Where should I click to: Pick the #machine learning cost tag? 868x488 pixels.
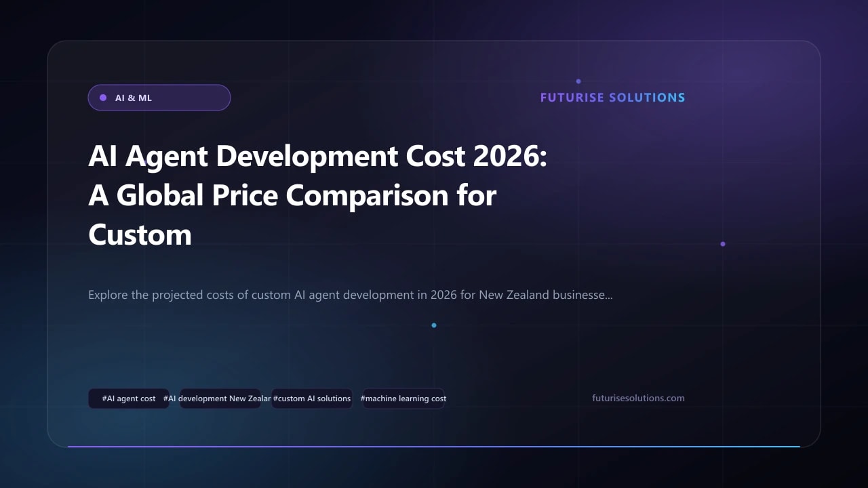[403, 399]
